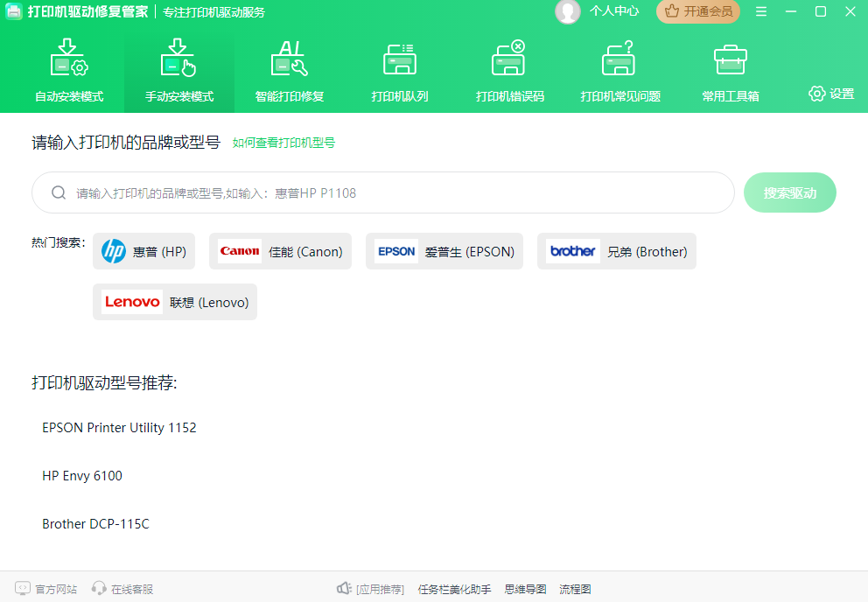View 打印机常见问题 common problems
This screenshot has height=602, width=868.
[619, 70]
